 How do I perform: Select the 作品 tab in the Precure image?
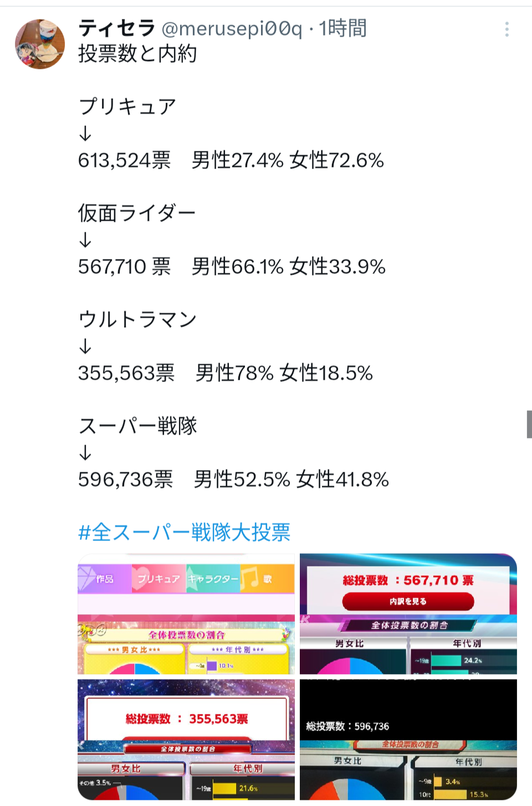click(105, 579)
